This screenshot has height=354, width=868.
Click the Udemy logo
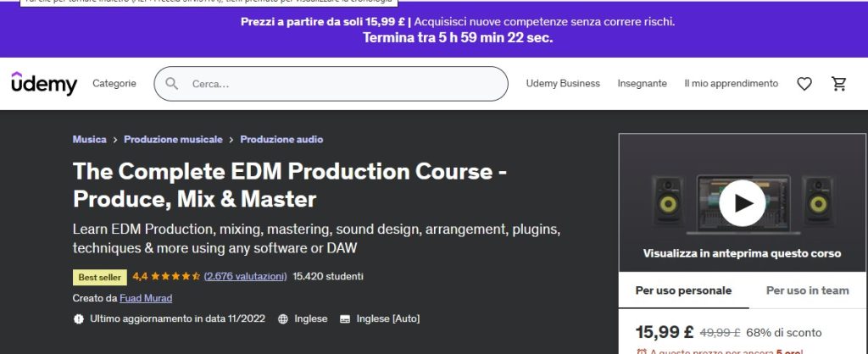[44, 84]
